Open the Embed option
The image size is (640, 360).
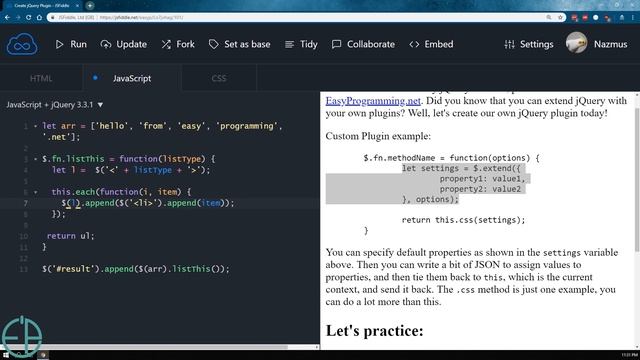(431, 44)
